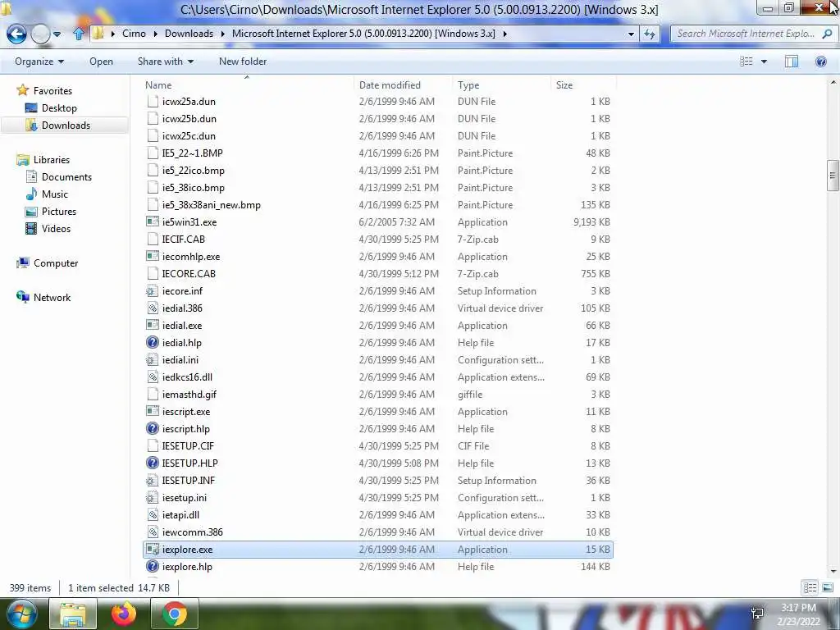Click the vertical scrollbar thumb
Viewport: 840px width, 630px height.
pos(833,176)
